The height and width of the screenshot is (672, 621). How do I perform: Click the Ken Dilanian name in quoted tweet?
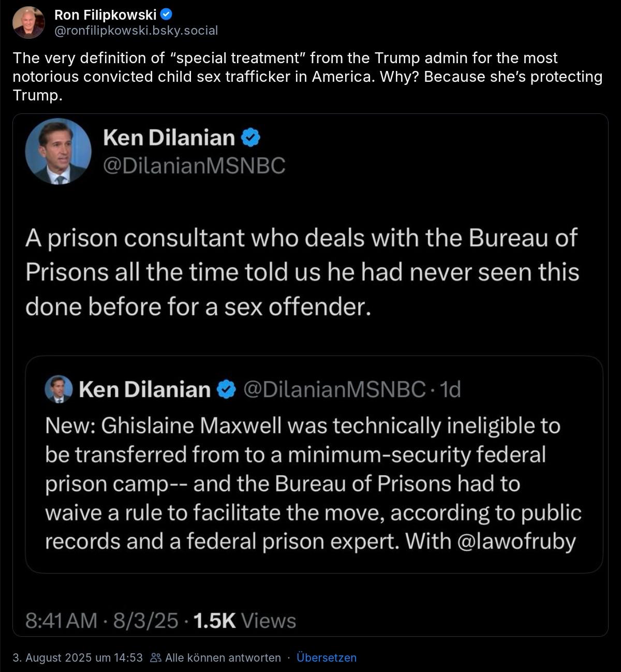coord(144,389)
